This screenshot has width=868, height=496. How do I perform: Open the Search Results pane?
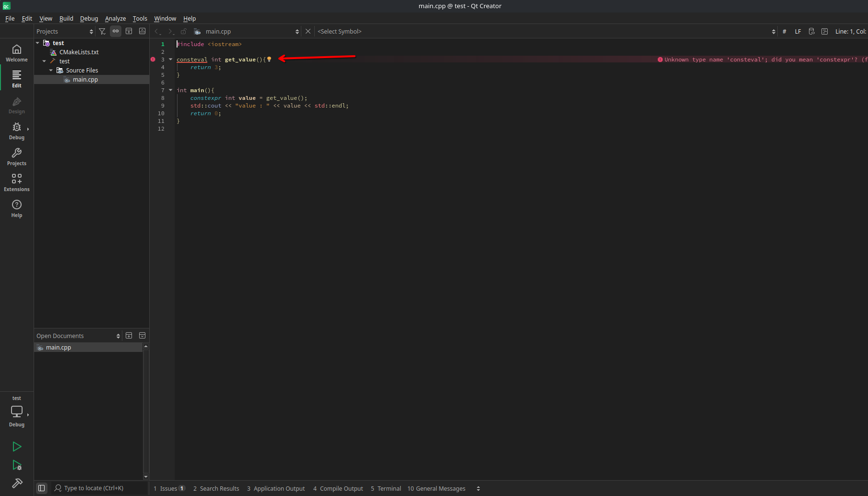click(x=216, y=488)
